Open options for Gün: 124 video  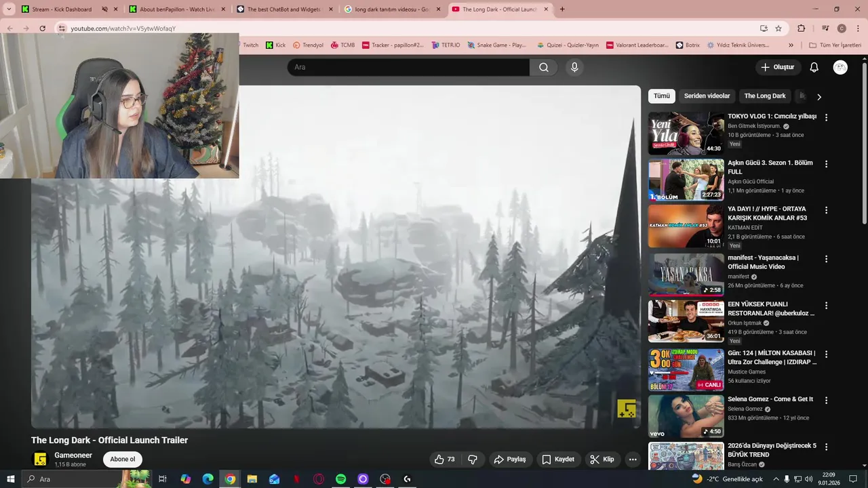(x=826, y=354)
